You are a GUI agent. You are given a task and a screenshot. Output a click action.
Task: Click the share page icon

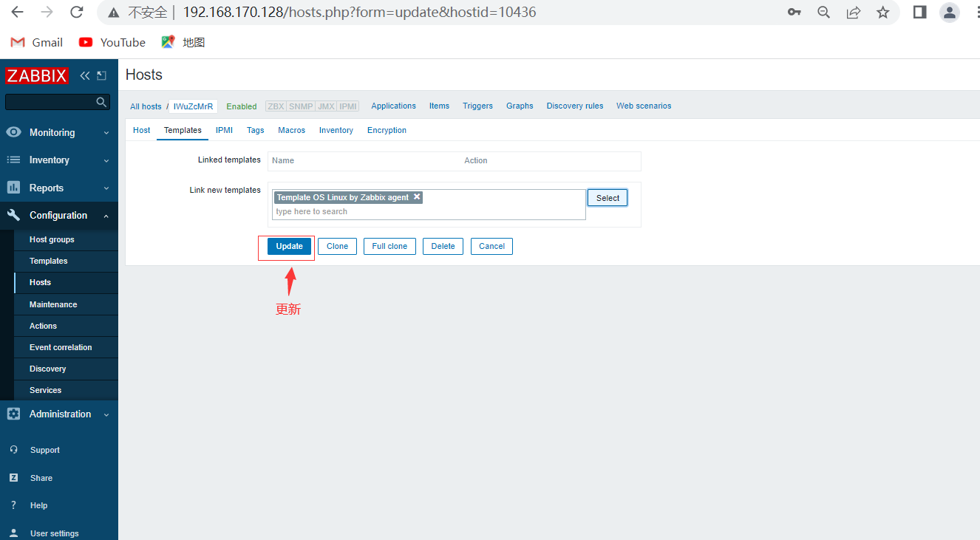point(854,13)
